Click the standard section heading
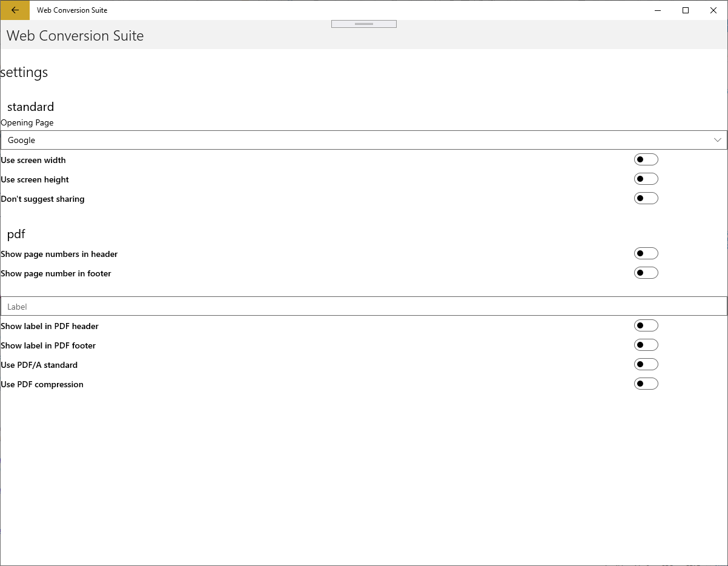Viewport: 728px width, 566px height. (x=31, y=107)
